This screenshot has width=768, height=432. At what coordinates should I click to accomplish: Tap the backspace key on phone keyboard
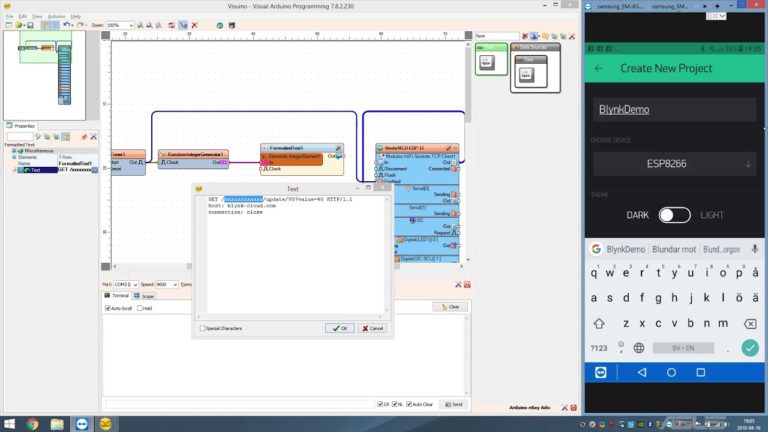point(750,323)
